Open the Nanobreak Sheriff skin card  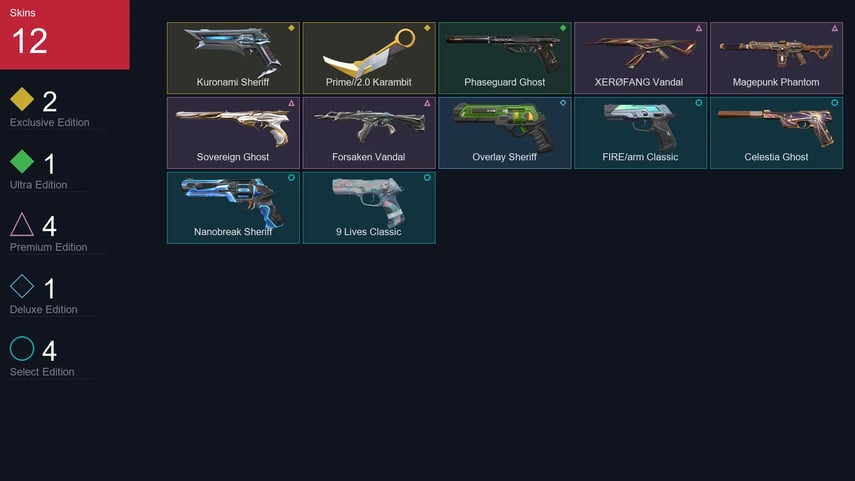233,208
